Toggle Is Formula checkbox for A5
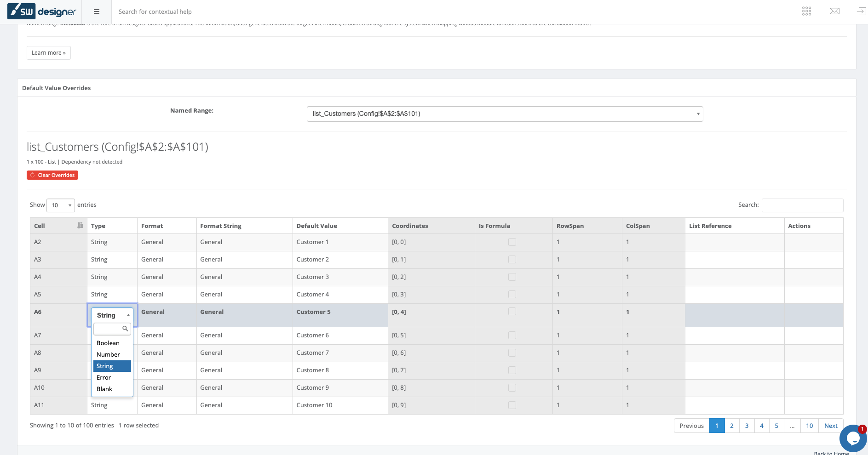868x455 pixels. point(512,295)
